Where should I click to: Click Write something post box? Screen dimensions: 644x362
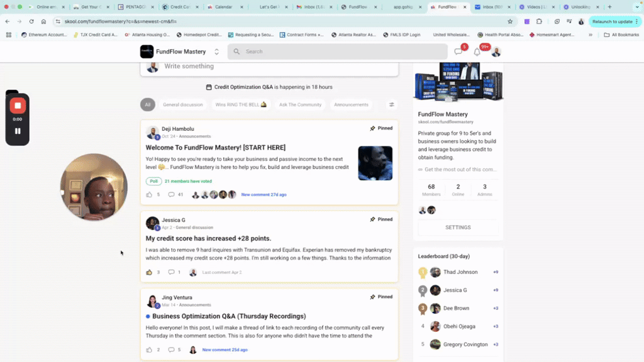pyautogui.click(x=269, y=67)
